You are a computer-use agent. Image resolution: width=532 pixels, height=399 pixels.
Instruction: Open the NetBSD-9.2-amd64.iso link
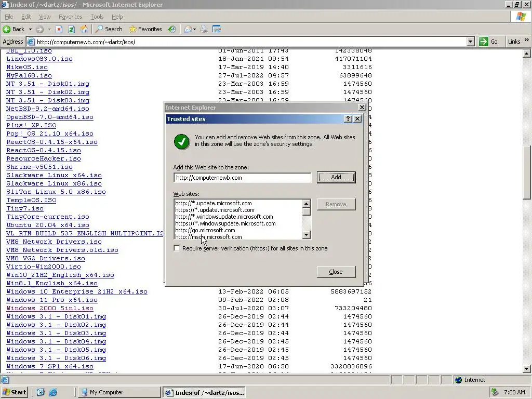click(48, 109)
